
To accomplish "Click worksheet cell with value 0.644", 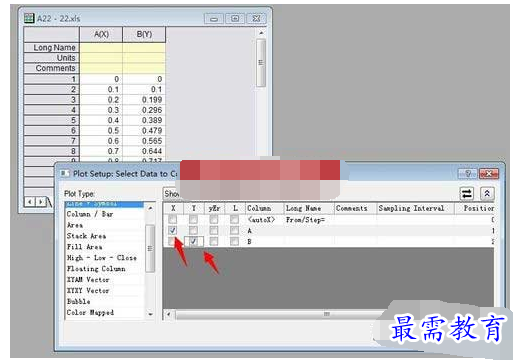I will pos(144,151).
